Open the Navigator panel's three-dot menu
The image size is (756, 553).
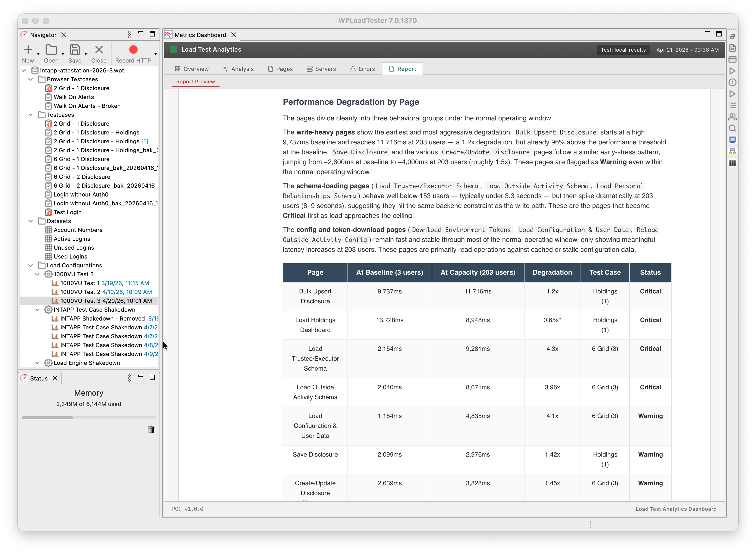[x=129, y=34]
